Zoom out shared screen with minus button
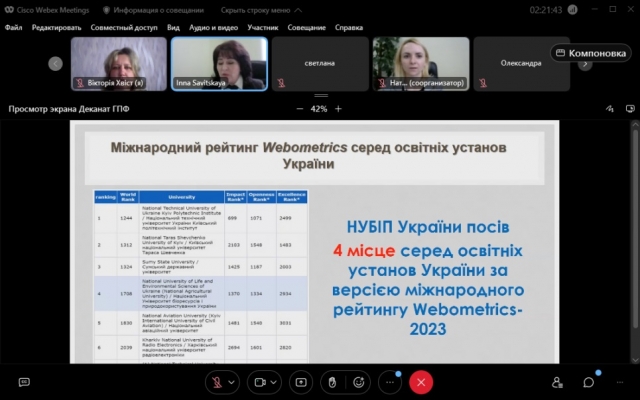Screen dimensions: 640x400 (300, 109)
